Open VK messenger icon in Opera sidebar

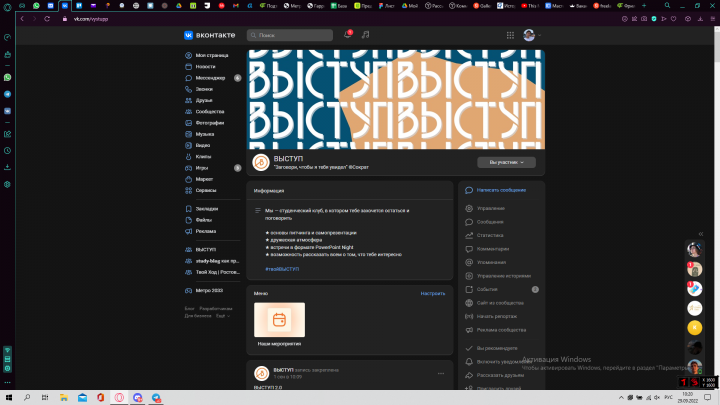pyautogui.click(x=7, y=111)
